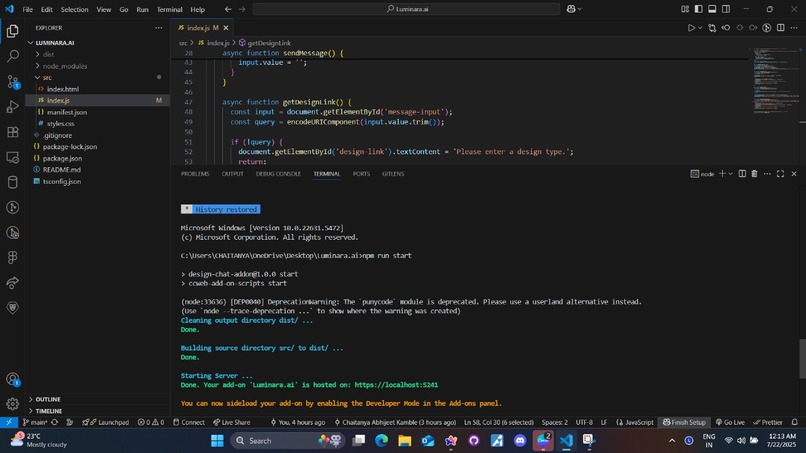Viewport: 806px width, 453px height.
Task: Open Explorer views and more actions ellipsis
Action: pyautogui.click(x=158, y=28)
